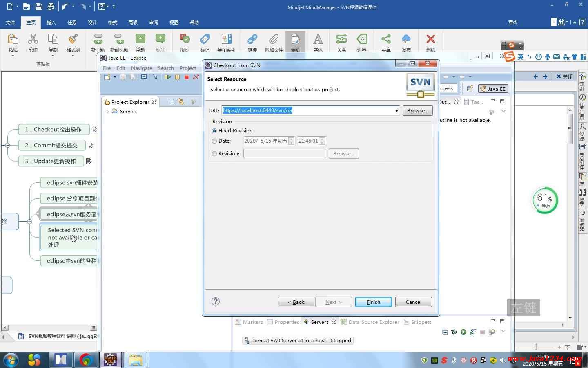Click the New Topic (新主题) icon

tap(98, 39)
